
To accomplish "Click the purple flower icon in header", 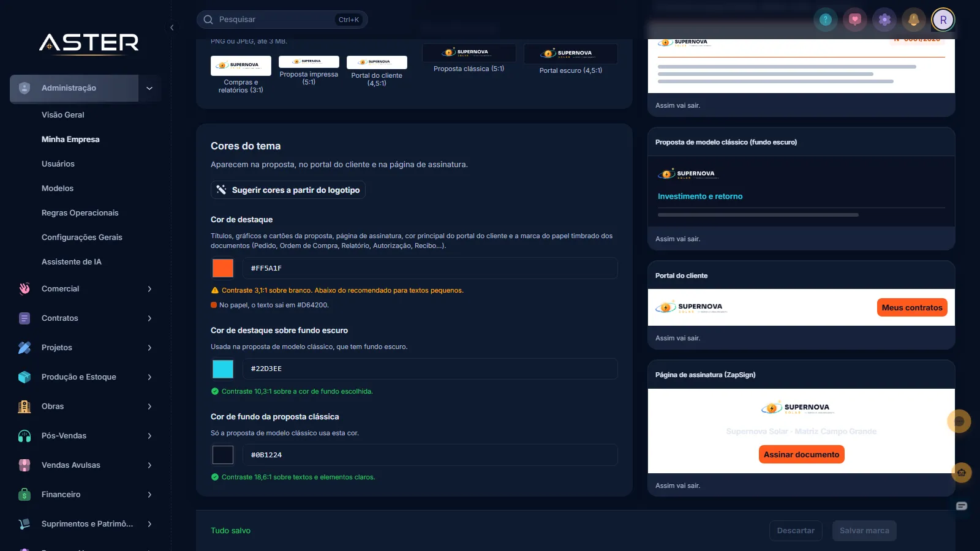I will pos(884,20).
